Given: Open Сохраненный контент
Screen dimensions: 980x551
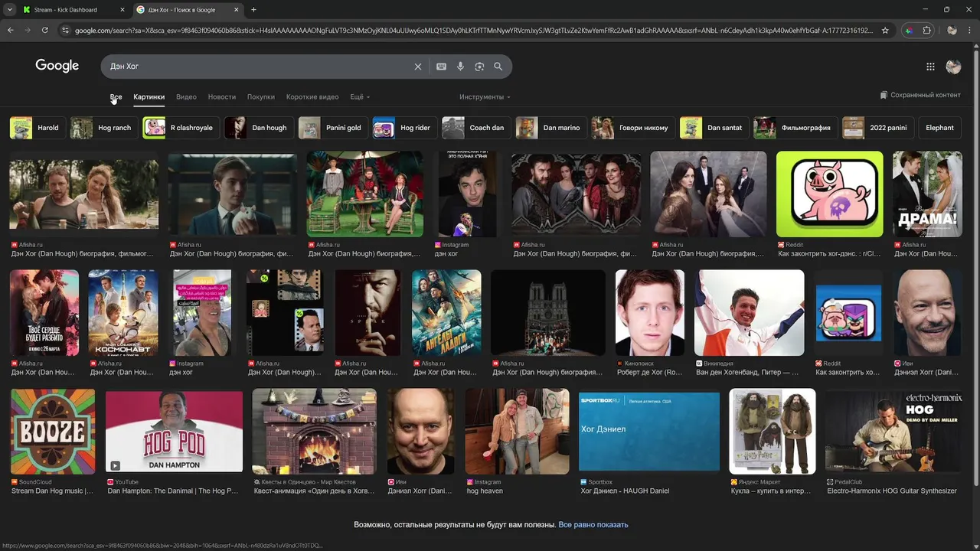Looking at the screenshot, I should 920,95.
